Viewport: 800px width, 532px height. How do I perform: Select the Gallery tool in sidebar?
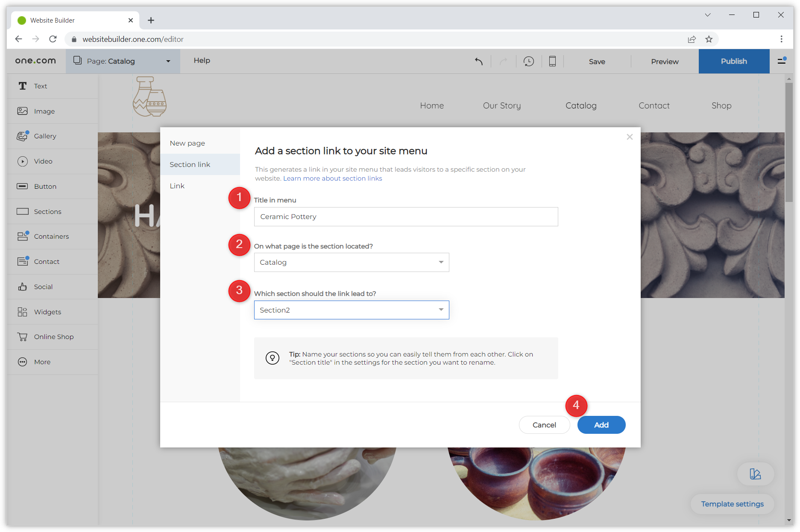pos(45,136)
